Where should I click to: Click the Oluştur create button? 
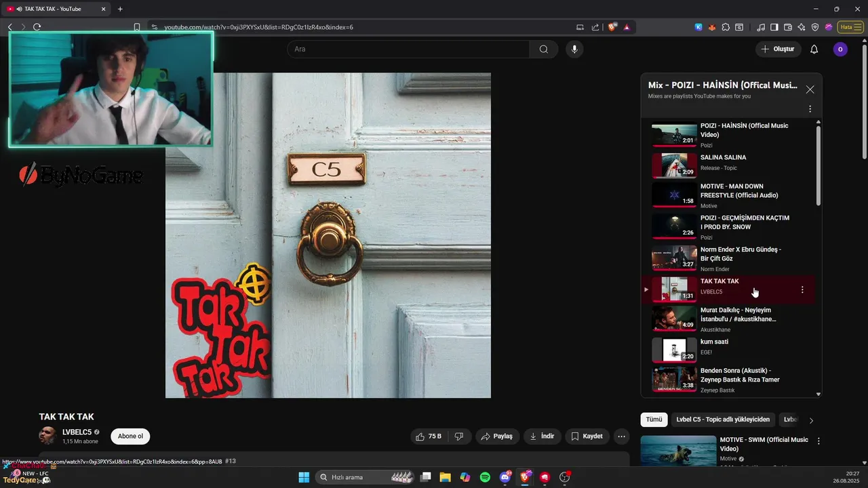pos(778,49)
